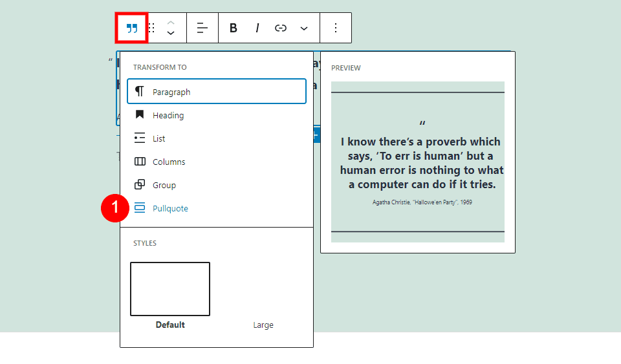The height and width of the screenshot is (364, 621).
Task: Select List in transform menu
Action: coord(158,138)
